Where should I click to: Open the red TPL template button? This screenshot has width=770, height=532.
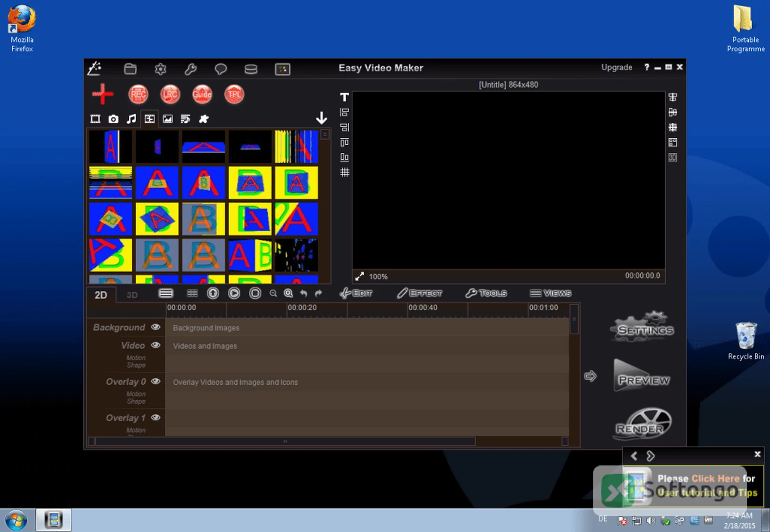click(x=234, y=94)
